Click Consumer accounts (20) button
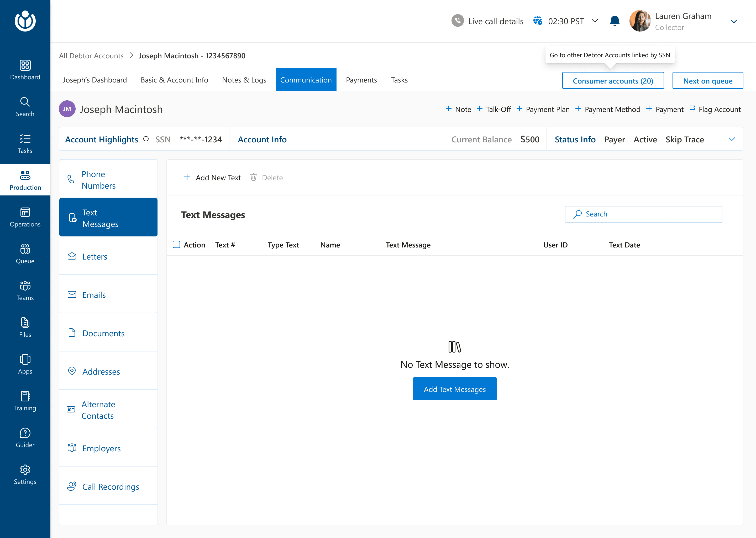This screenshot has width=756, height=538. (x=613, y=81)
